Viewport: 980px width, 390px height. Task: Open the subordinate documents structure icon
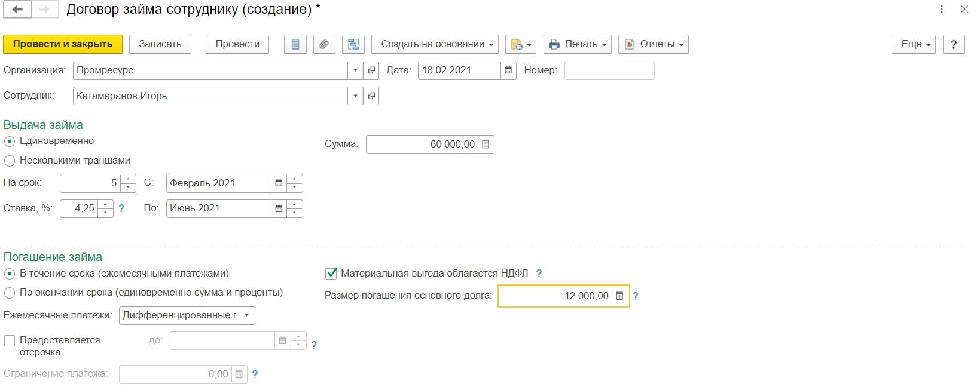(x=353, y=44)
